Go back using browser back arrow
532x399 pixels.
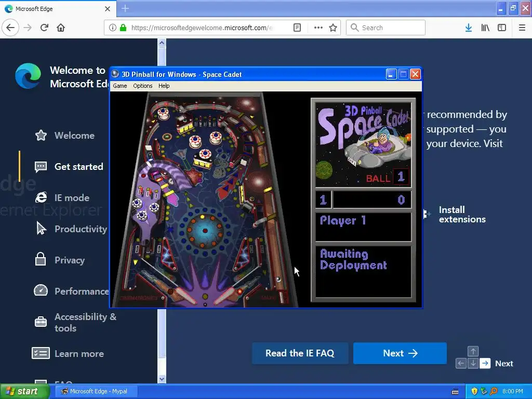pyautogui.click(x=10, y=28)
